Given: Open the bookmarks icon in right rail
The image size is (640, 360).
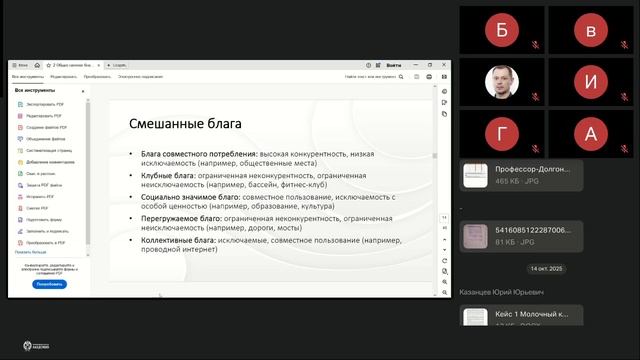Looking at the screenshot, I should pos(444,102).
